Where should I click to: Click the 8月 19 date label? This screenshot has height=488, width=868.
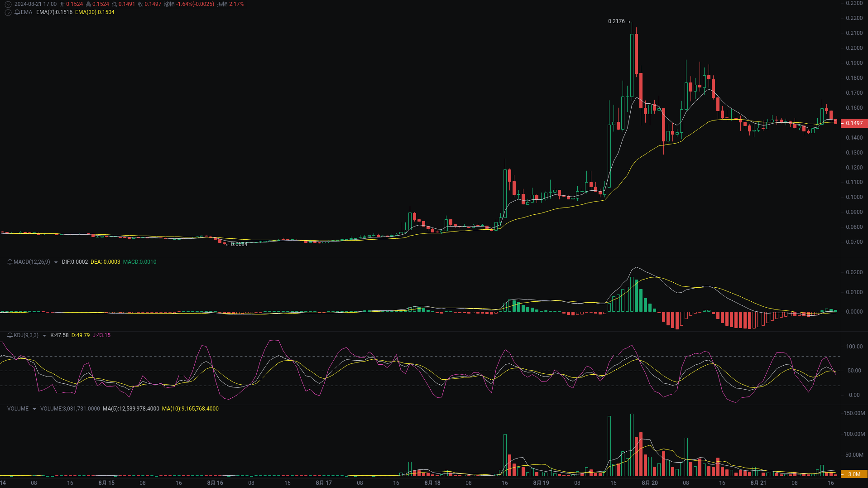point(541,483)
